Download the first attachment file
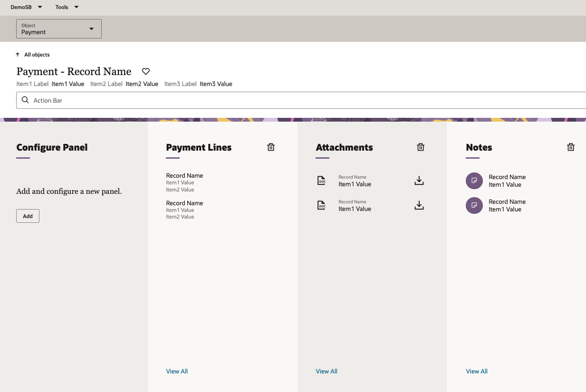This screenshot has width=586, height=392. click(x=419, y=181)
